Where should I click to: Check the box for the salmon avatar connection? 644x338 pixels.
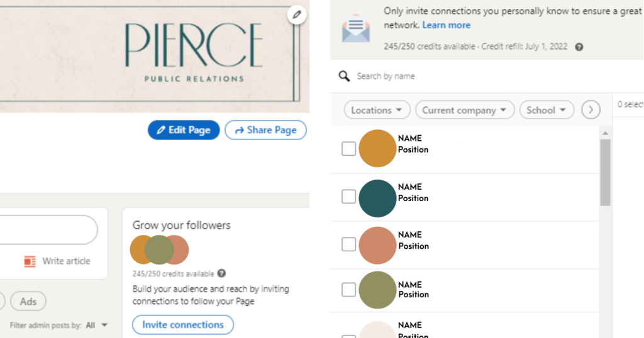(348, 244)
